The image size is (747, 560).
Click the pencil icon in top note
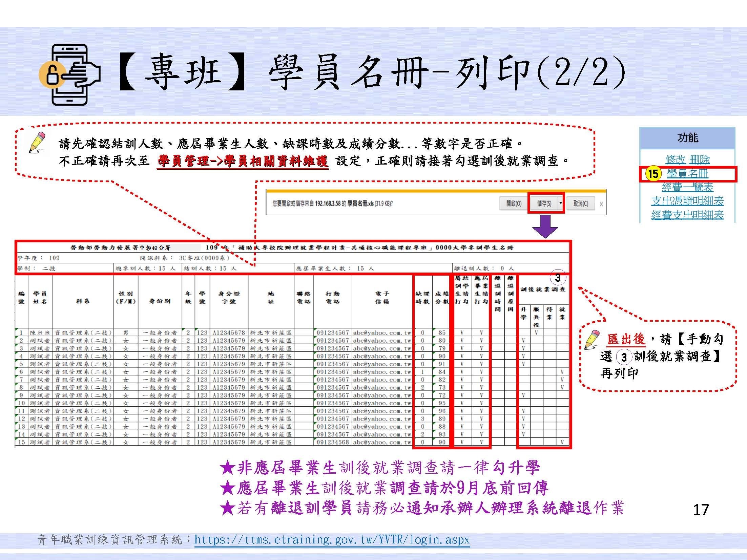pos(37,142)
